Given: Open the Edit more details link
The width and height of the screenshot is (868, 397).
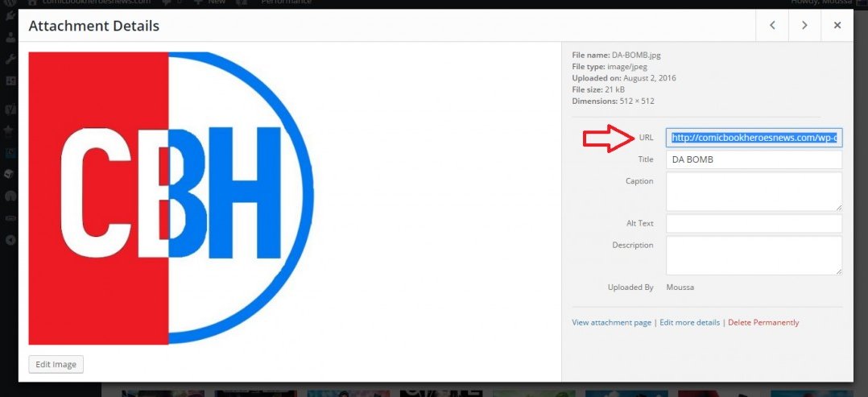Looking at the screenshot, I should [689, 322].
